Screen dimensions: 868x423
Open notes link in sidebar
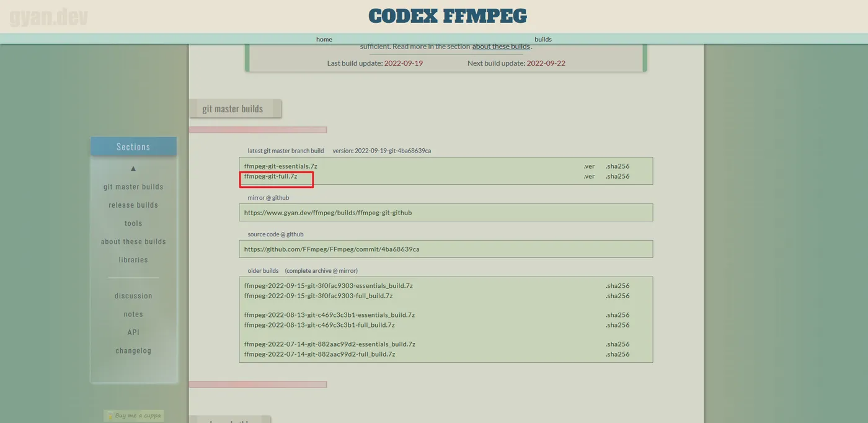coord(133,314)
